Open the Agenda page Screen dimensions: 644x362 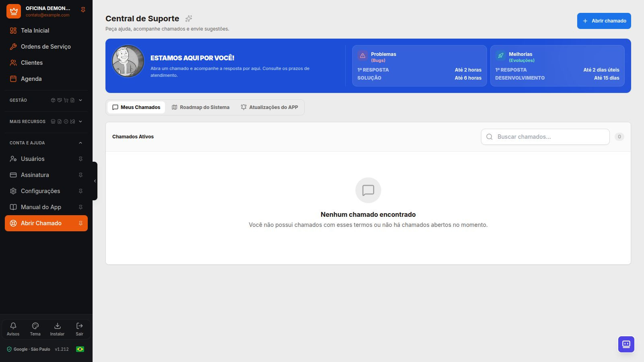click(x=46, y=79)
